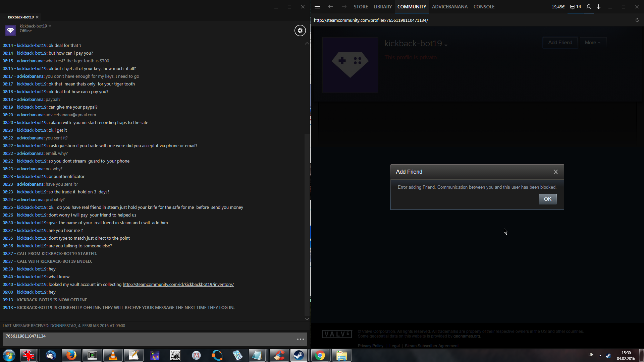Click the 'advicebanana@gmail.com' chat message

(71, 115)
